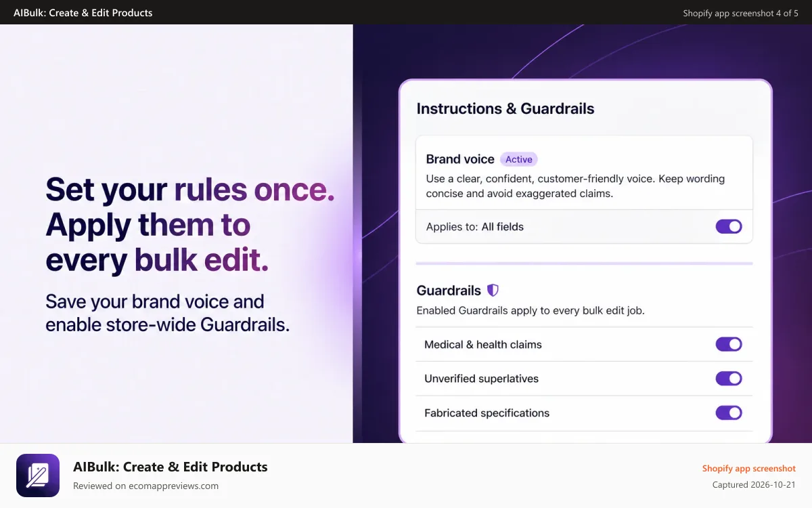Toggle the Brand voice Applies to switch
Screen dimensions: 812x508
729,226
